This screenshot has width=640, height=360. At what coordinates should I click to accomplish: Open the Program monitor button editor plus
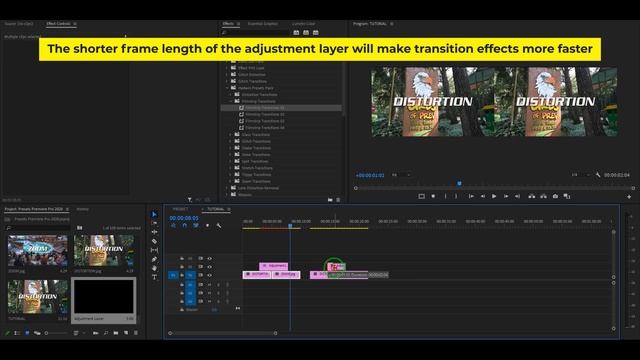(x=629, y=197)
